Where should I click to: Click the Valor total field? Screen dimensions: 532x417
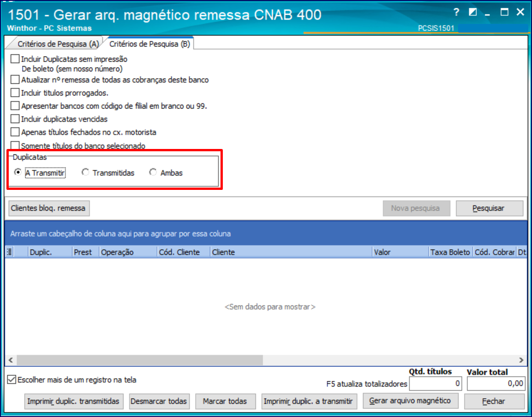[x=496, y=384]
